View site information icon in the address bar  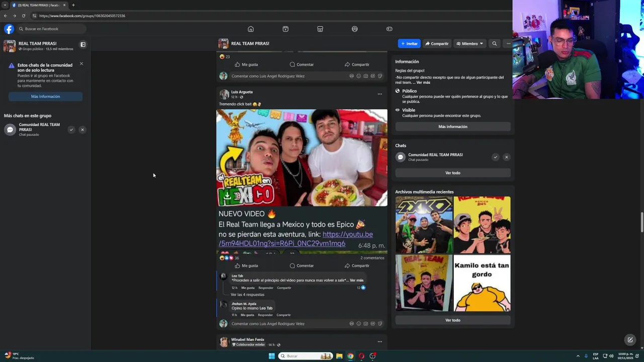(x=34, y=16)
